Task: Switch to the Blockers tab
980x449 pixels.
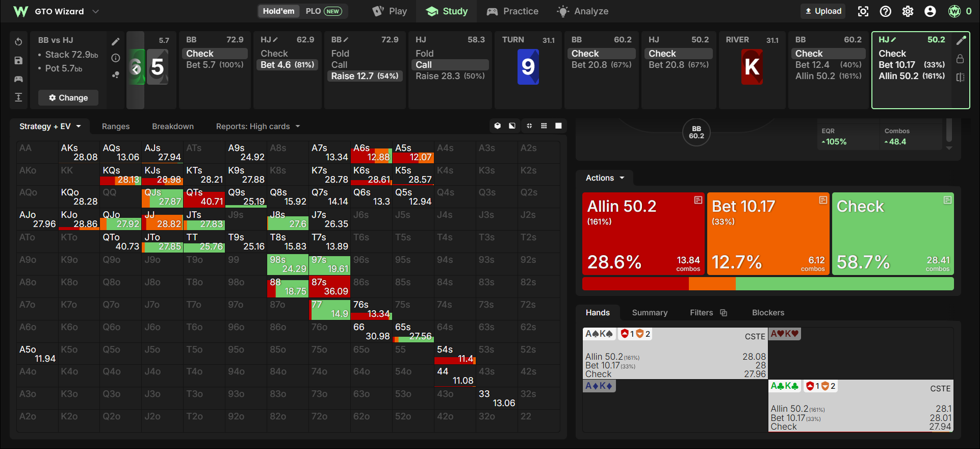Action: [x=768, y=313]
